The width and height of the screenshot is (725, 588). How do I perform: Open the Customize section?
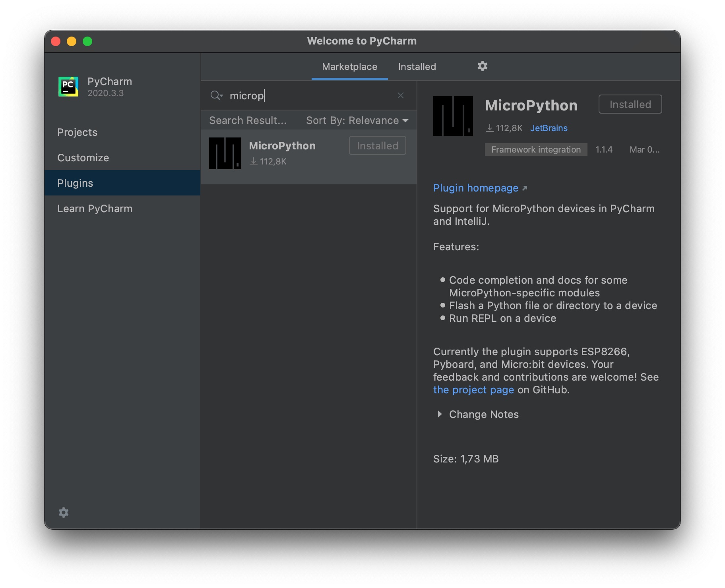122,158
